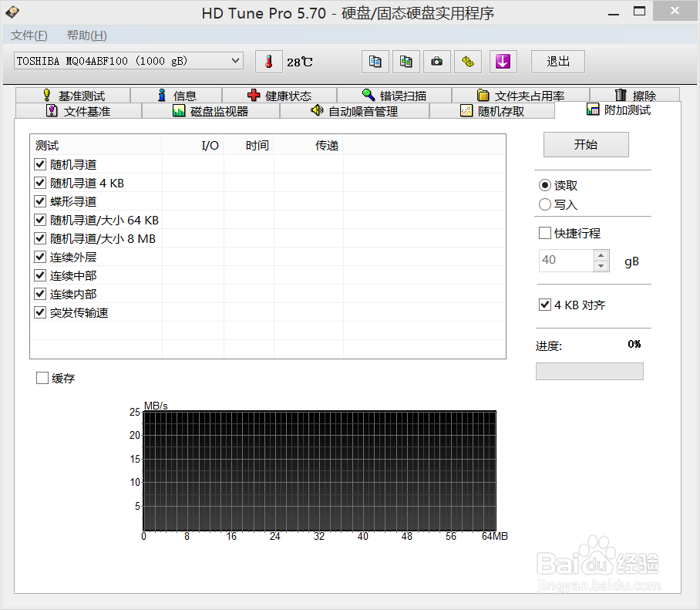The width and height of the screenshot is (700, 610).
Task: Switch to the 错误扫描 tab
Action: point(394,96)
